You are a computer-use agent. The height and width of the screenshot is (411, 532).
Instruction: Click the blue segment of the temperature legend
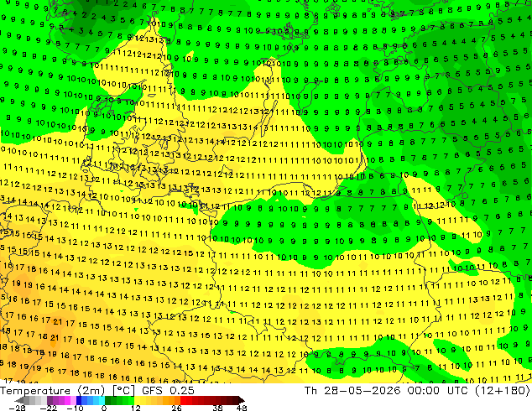point(91,401)
